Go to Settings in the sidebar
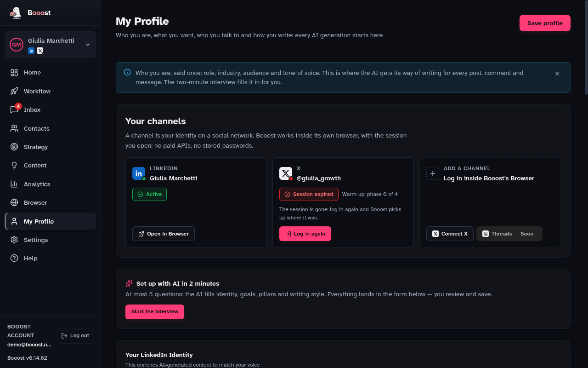The height and width of the screenshot is (368, 588). point(50,240)
